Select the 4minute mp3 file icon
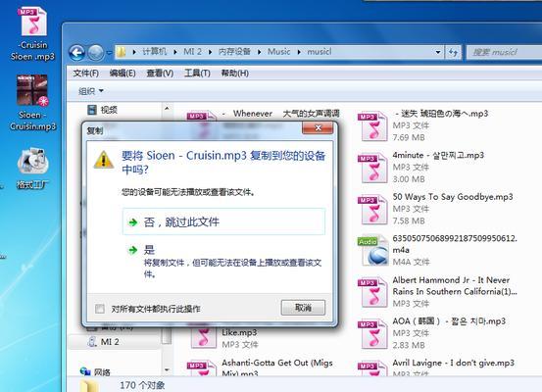 pos(372,168)
